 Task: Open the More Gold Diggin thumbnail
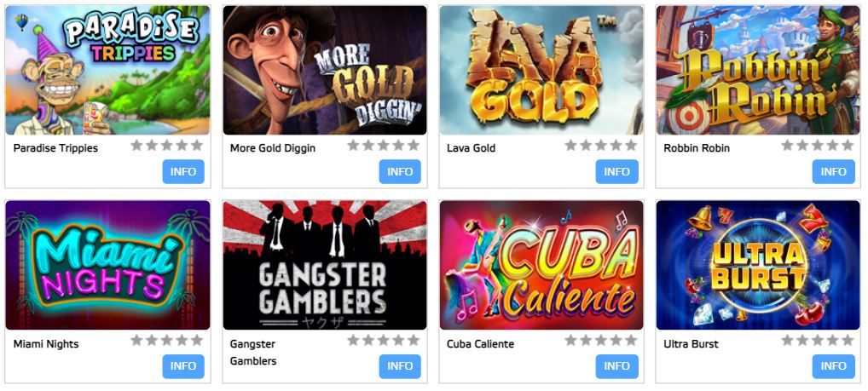pyautogui.click(x=325, y=70)
